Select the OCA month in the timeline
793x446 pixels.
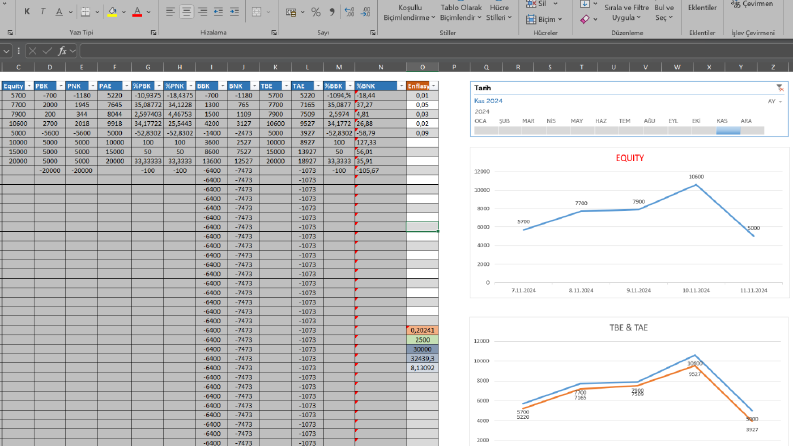(486, 130)
